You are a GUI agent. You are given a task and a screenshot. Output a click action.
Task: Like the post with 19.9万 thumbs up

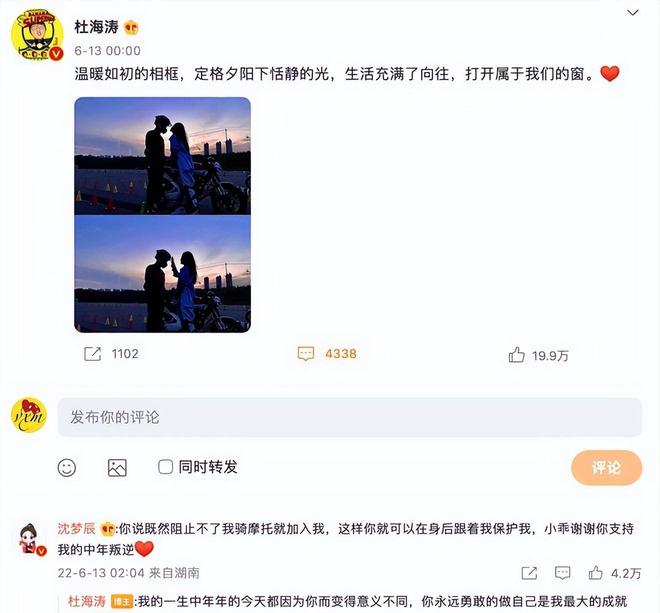tap(516, 355)
